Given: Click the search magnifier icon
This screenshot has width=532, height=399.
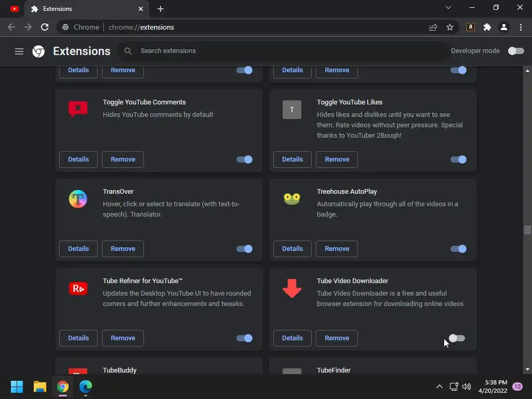Looking at the screenshot, I should (128, 51).
